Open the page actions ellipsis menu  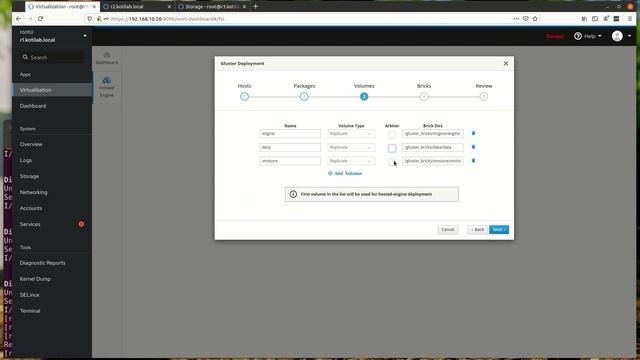coord(516,19)
